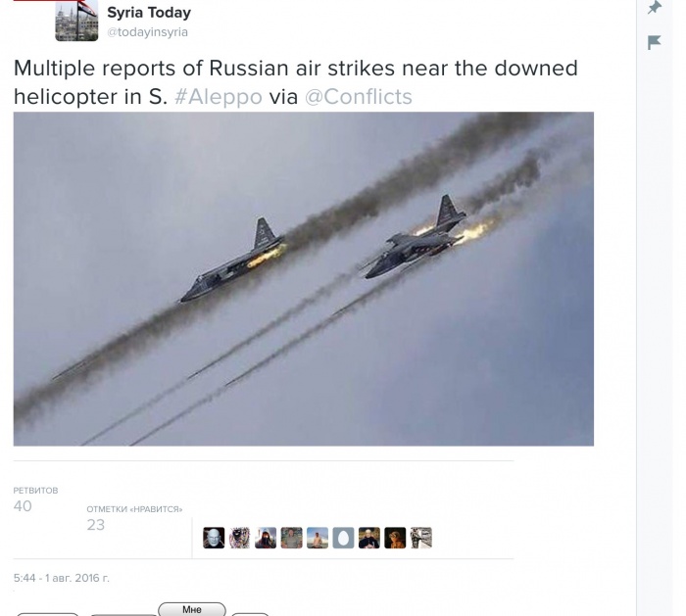The width and height of the screenshot is (686, 616).
Task: Click the Мне button at bottom
Action: click(x=192, y=609)
